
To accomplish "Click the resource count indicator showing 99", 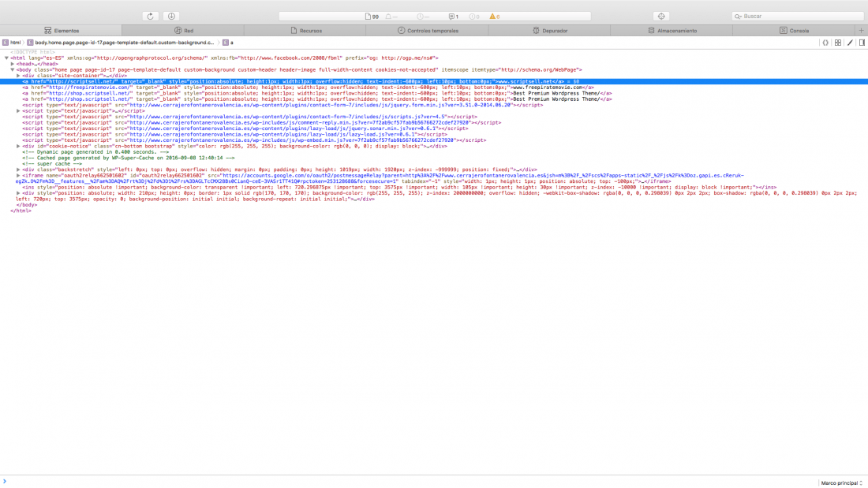I will [372, 17].
